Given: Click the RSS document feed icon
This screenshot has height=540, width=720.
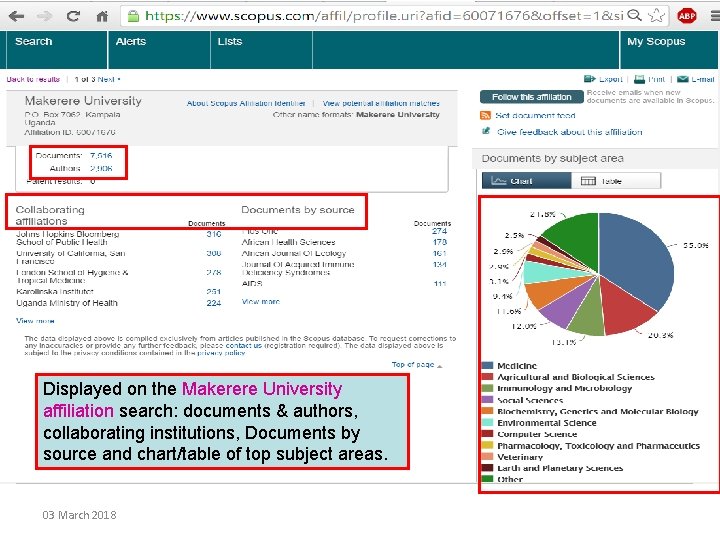Looking at the screenshot, I should coord(485,115).
